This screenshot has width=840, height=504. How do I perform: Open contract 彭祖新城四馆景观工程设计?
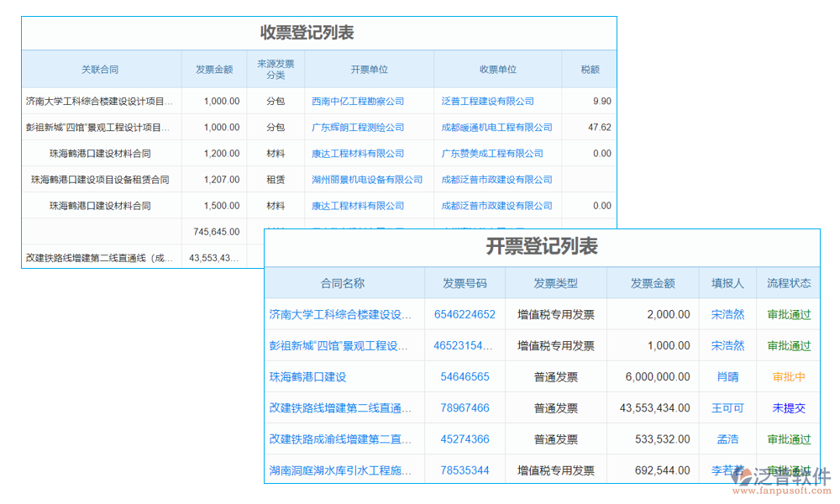341,345
